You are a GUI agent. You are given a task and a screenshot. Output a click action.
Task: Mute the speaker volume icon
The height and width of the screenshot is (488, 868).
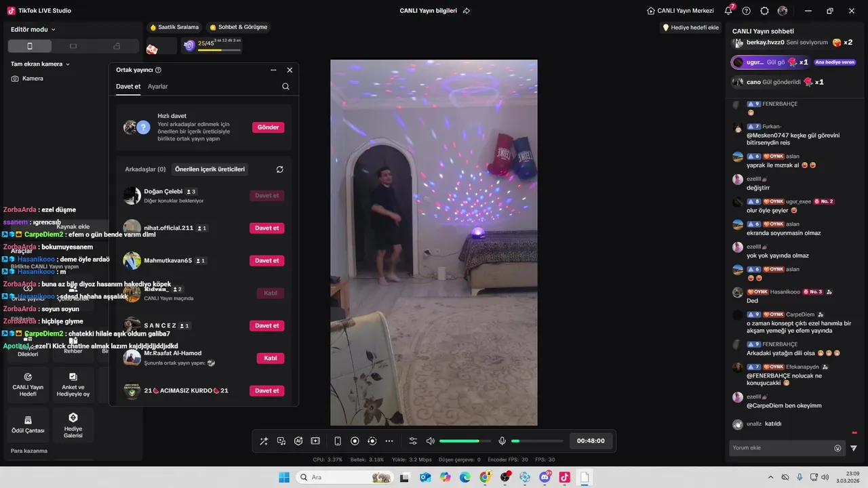430,441
